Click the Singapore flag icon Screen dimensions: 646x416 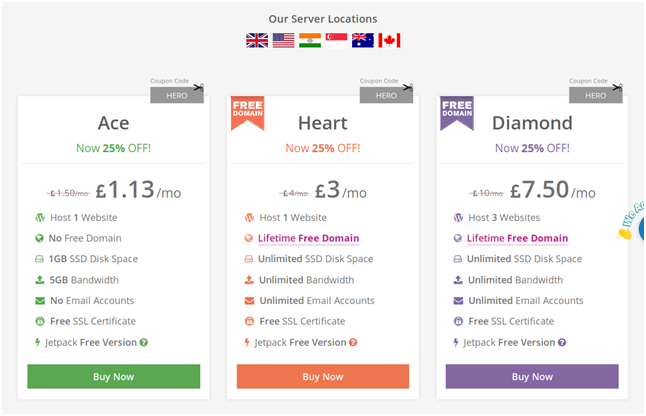pyautogui.click(x=336, y=40)
